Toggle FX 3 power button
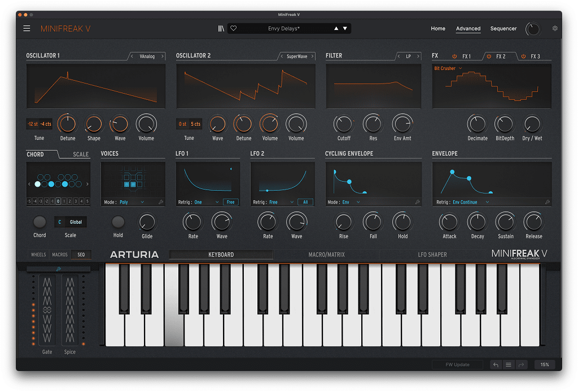This screenshot has width=578, height=392. tap(523, 56)
